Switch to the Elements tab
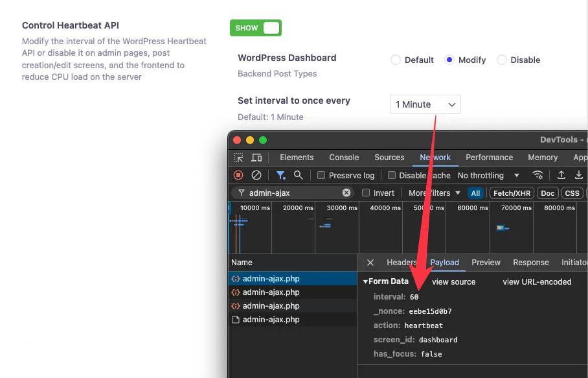This screenshot has height=378, width=588. point(297,158)
